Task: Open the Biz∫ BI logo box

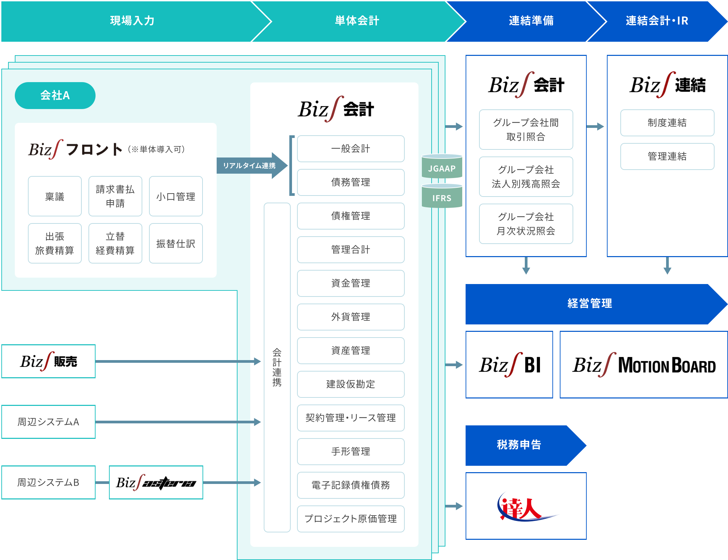Action: pos(509,365)
